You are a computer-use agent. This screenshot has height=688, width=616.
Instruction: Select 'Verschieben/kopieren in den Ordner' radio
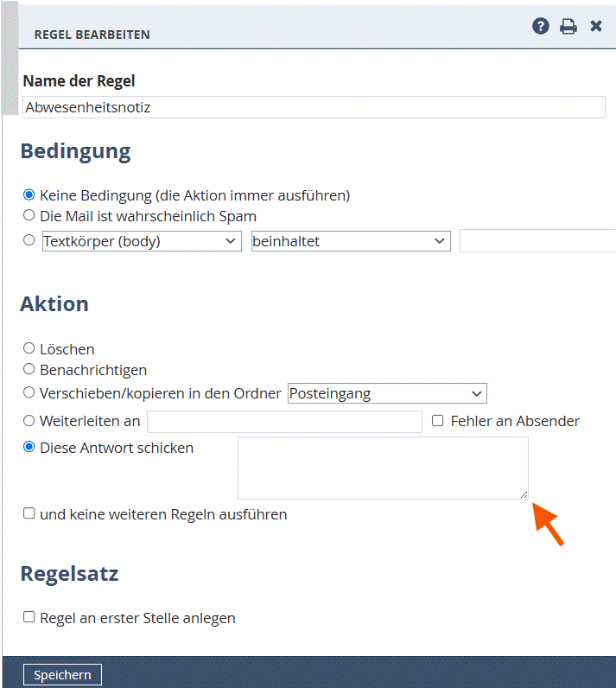tap(29, 392)
